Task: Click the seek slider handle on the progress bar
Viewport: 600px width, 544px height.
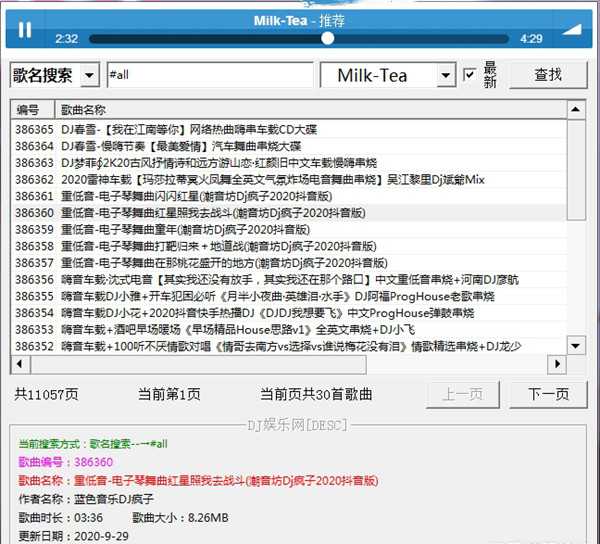Action: pos(327,38)
